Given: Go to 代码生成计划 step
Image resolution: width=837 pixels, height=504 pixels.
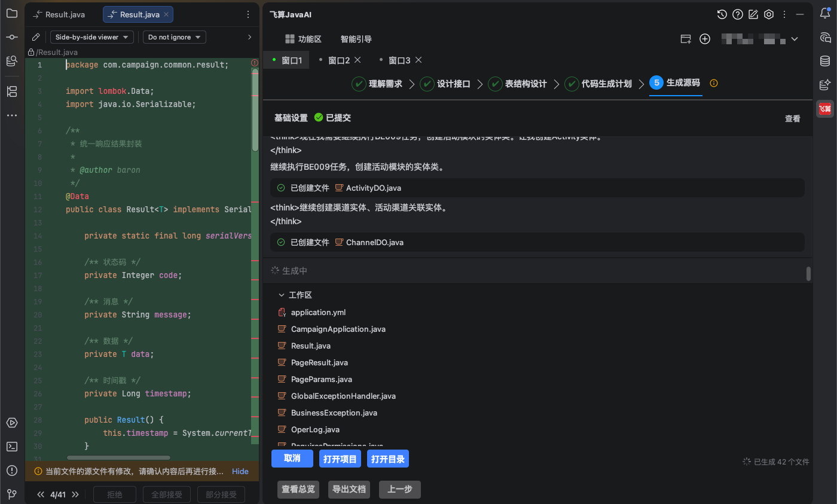Looking at the screenshot, I should pos(598,84).
